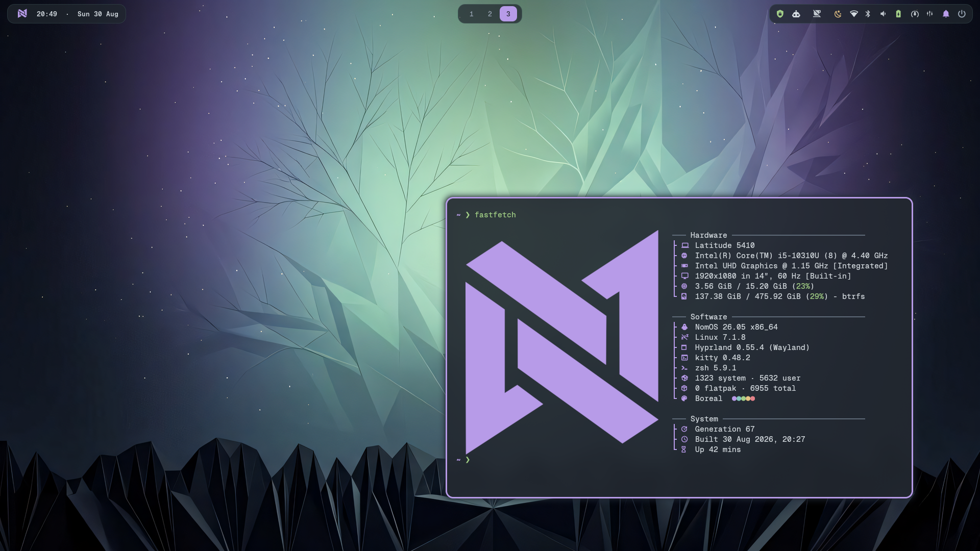
Task: Click the System section heading
Action: point(704,419)
